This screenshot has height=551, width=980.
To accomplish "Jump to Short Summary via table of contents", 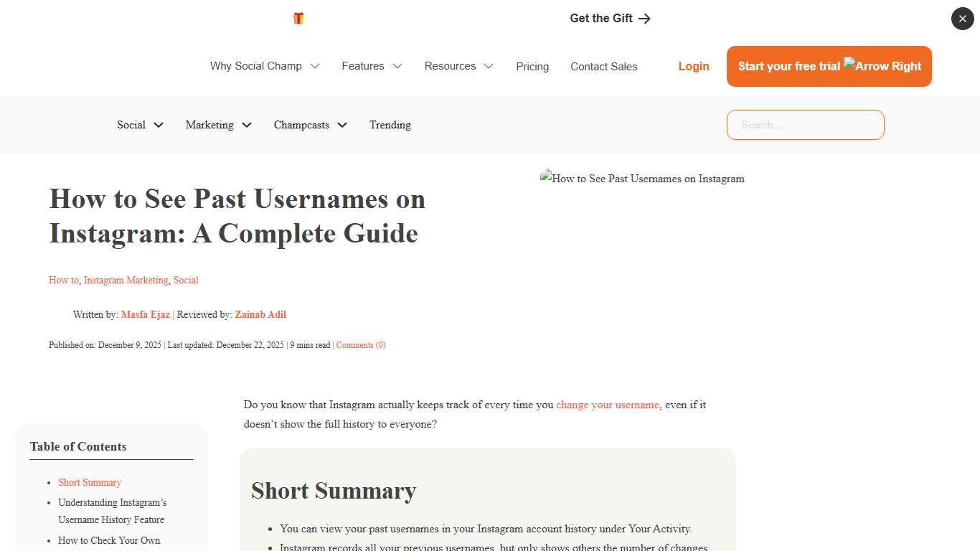I will coord(89,482).
